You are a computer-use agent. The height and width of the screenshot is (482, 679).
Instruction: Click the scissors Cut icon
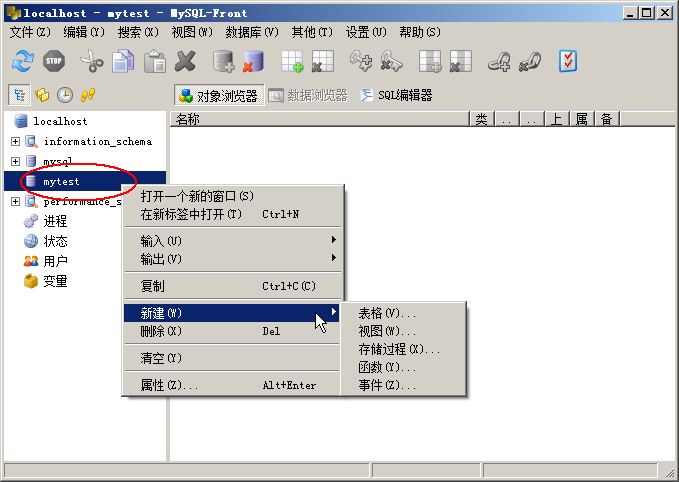(x=92, y=61)
